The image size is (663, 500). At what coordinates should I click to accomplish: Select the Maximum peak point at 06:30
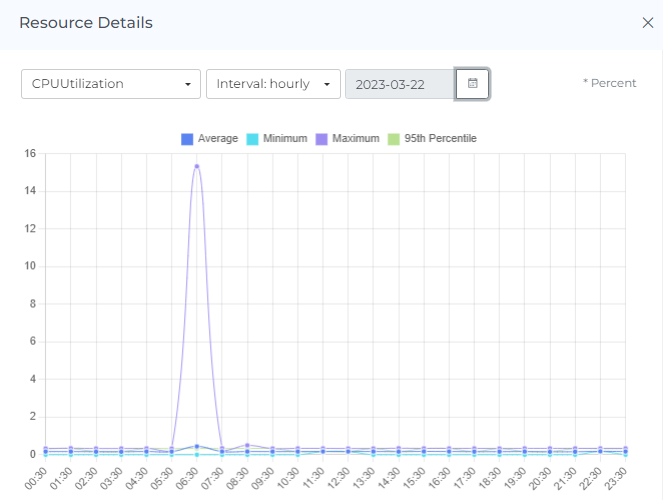197,166
